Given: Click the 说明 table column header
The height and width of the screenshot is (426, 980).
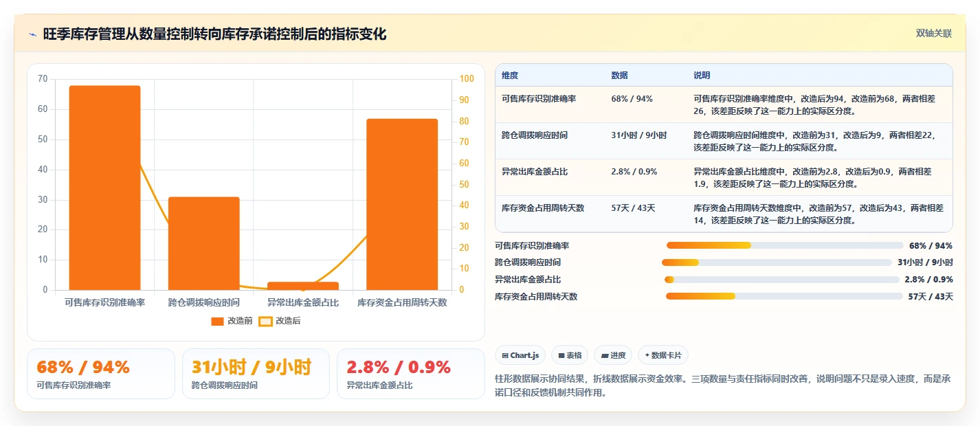Looking at the screenshot, I should click(x=702, y=76).
